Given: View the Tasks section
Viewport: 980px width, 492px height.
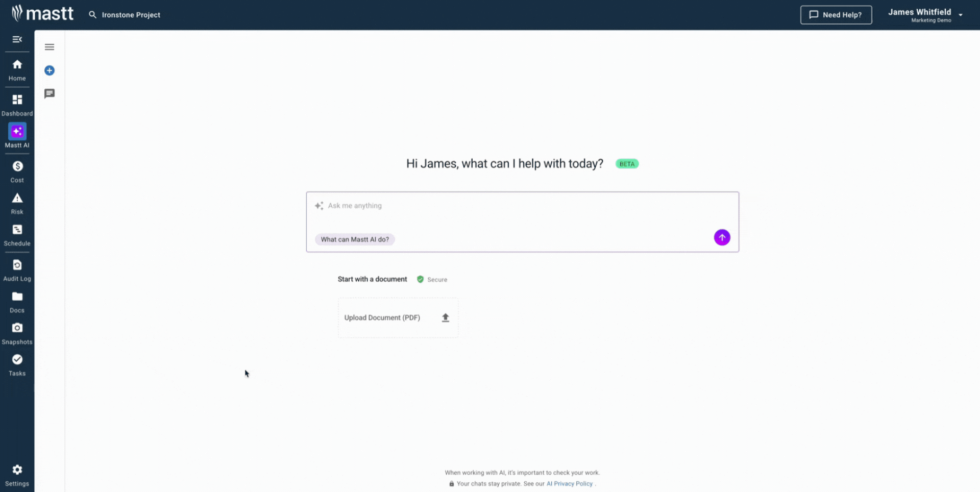Looking at the screenshot, I should pos(17,364).
